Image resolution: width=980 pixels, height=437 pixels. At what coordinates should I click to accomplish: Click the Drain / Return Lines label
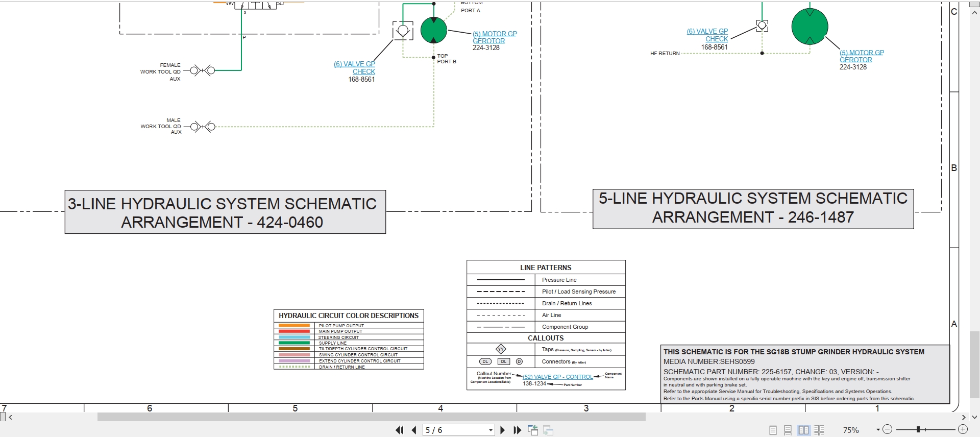click(x=567, y=303)
